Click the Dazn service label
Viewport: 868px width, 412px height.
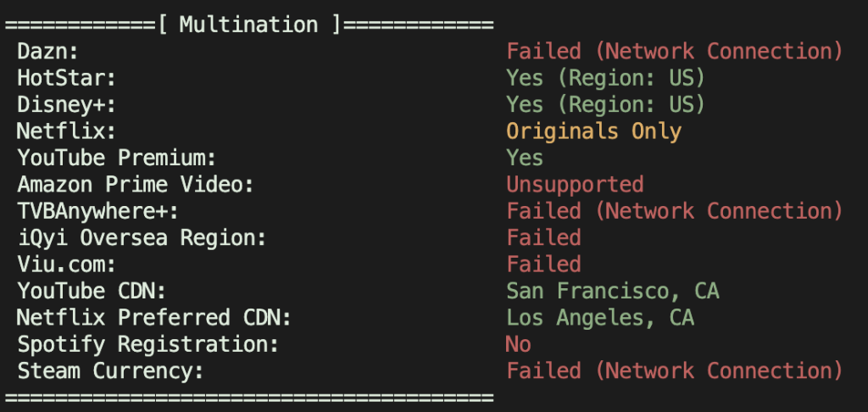(x=47, y=51)
